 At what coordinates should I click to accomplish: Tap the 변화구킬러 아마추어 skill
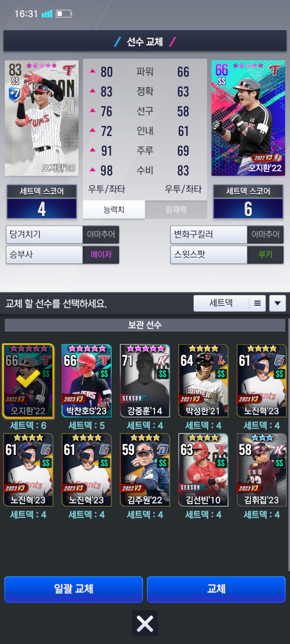coord(227,235)
